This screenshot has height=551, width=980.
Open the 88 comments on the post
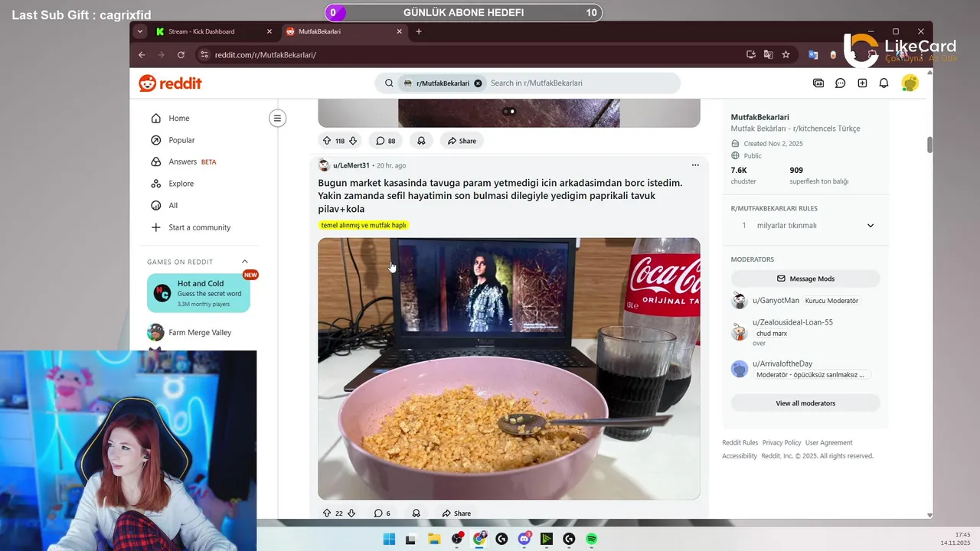click(386, 141)
